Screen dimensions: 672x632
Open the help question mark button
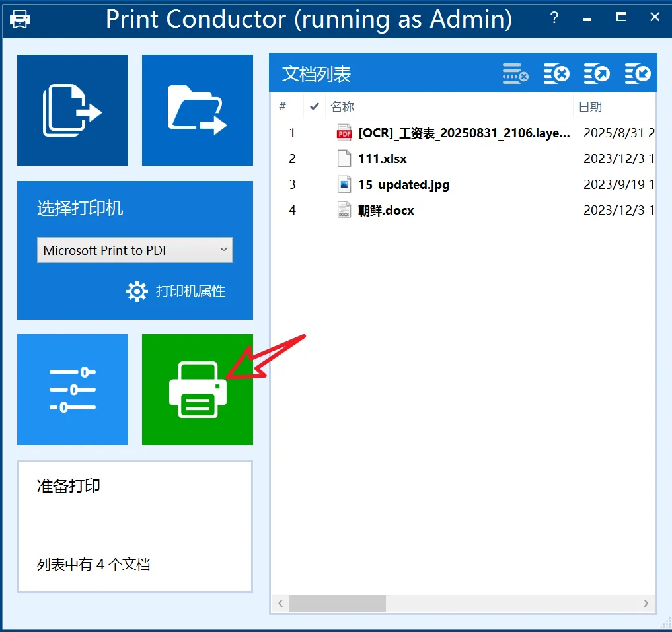554,18
